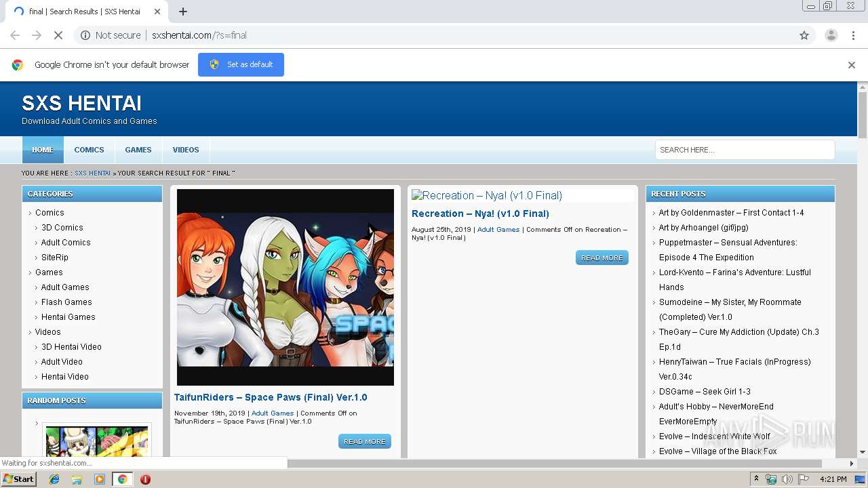
Task: Open the network tray icon
Action: point(771,479)
